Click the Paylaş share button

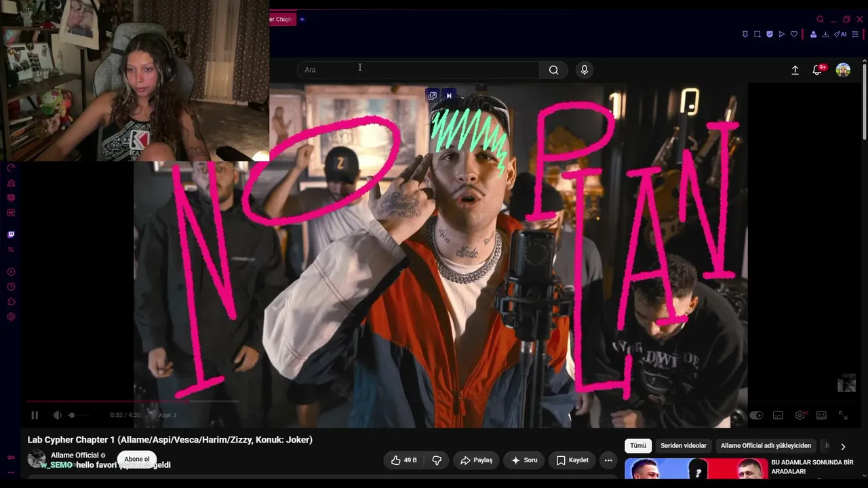coord(476,460)
